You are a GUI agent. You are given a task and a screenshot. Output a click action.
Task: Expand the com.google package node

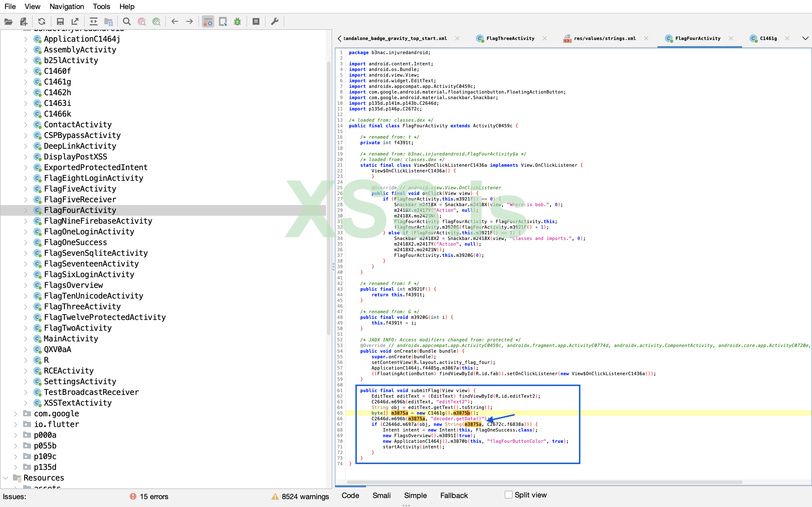(x=16, y=413)
